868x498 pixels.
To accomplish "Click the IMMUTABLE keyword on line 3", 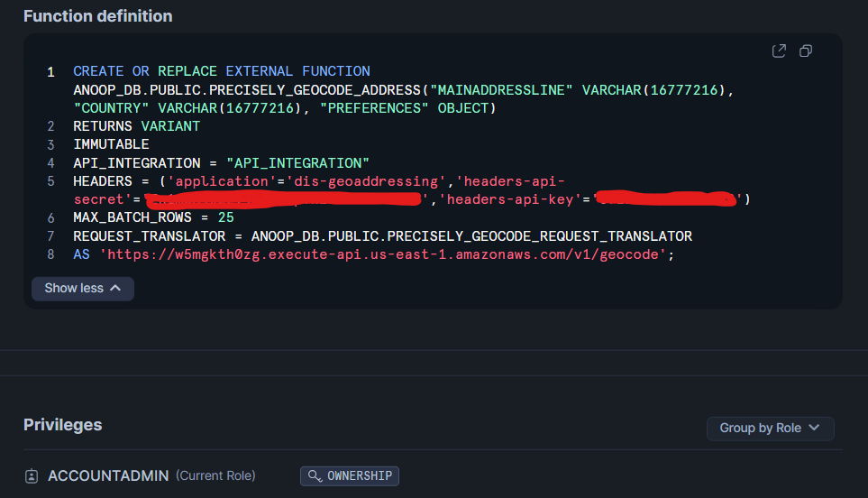I will point(111,144).
